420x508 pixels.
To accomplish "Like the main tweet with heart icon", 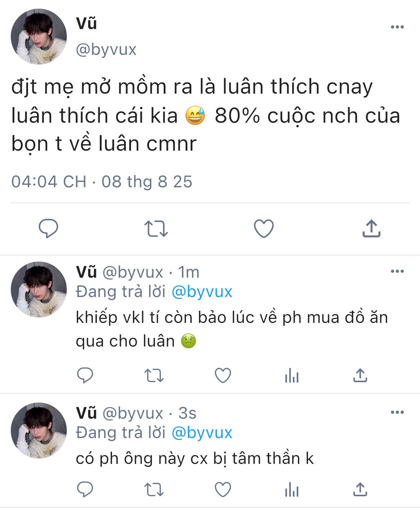I will (x=264, y=229).
